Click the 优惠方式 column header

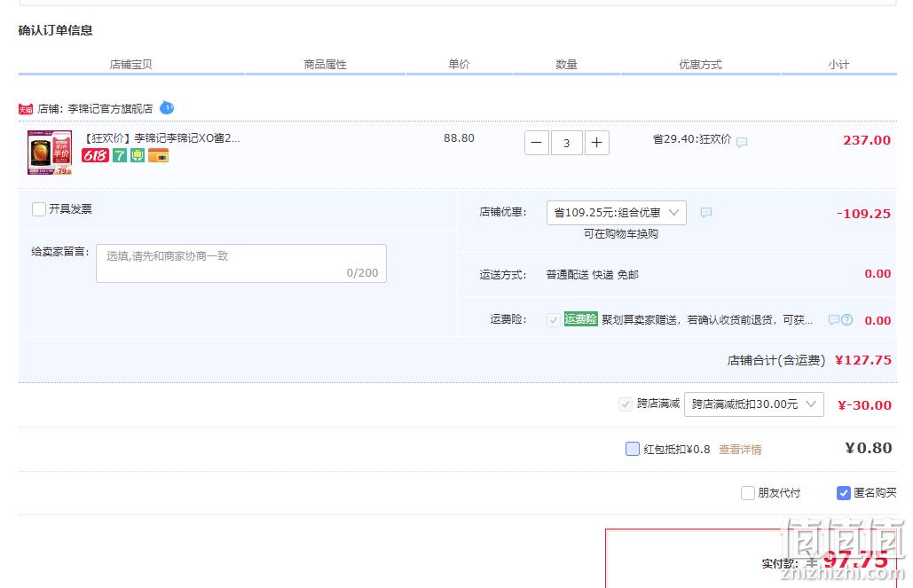pos(700,65)
